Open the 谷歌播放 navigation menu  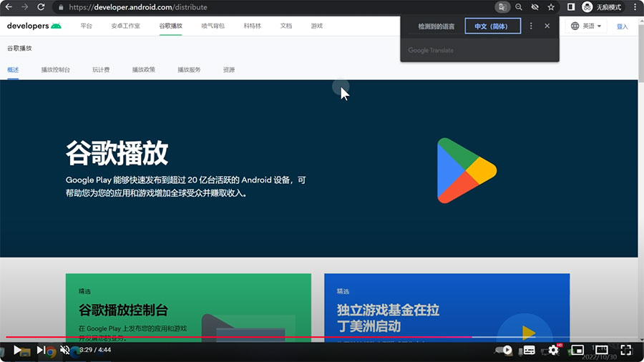click(x=170, y=26)
